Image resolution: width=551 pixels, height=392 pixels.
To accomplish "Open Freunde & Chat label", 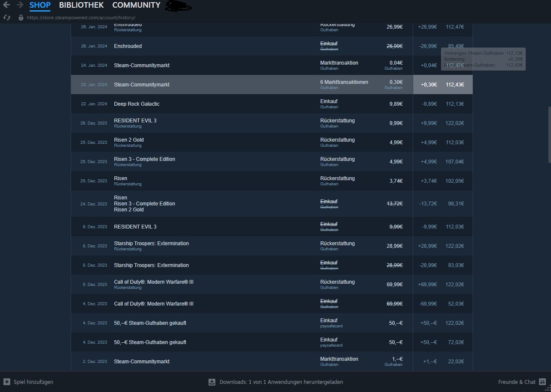I will tap(517, 382).
